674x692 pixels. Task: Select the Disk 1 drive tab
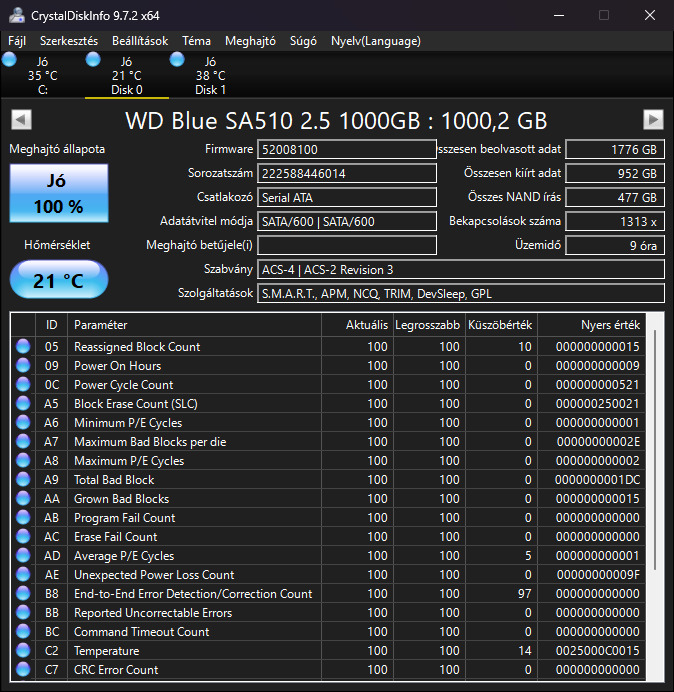point(211,75)
